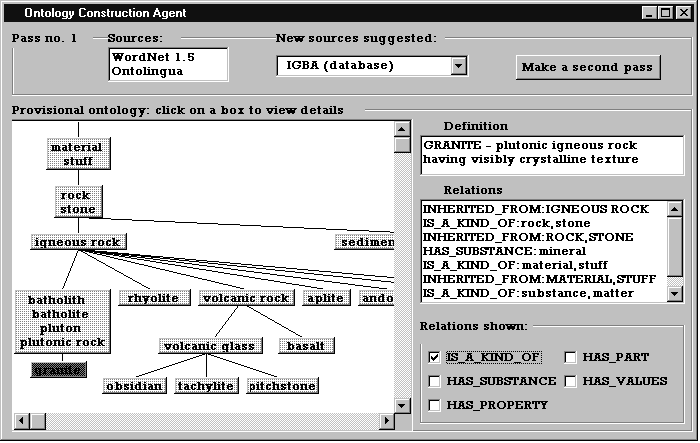Enable the HAS_VALUES relation checkbox
This screenshot has height=443, width=700.
pyautogui.click(x=570, y=381)
